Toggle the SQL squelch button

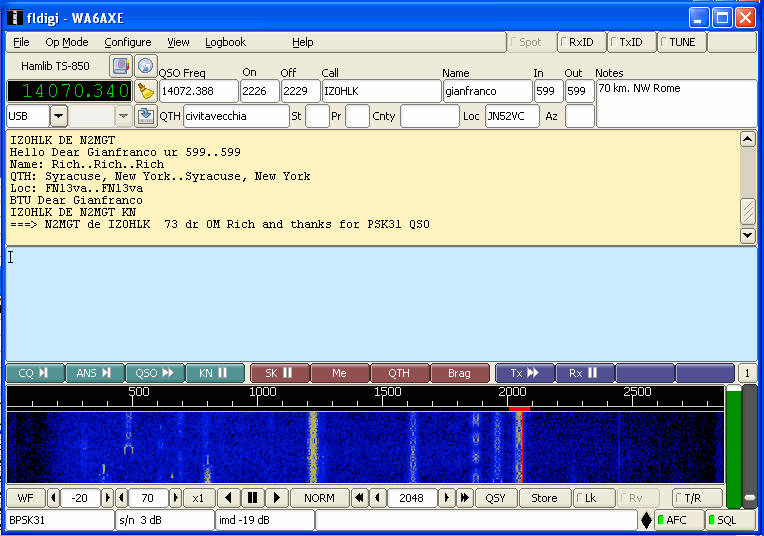click(x=731, y=520)
